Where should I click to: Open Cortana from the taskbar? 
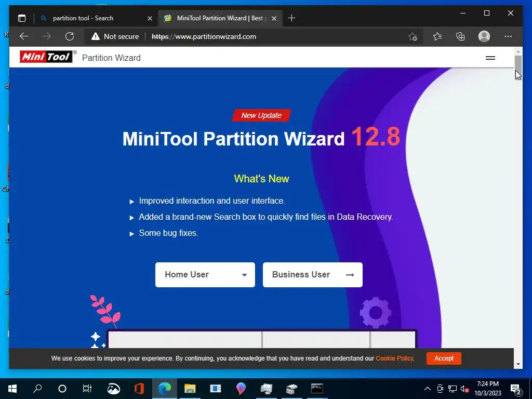[x=62, y=389]
